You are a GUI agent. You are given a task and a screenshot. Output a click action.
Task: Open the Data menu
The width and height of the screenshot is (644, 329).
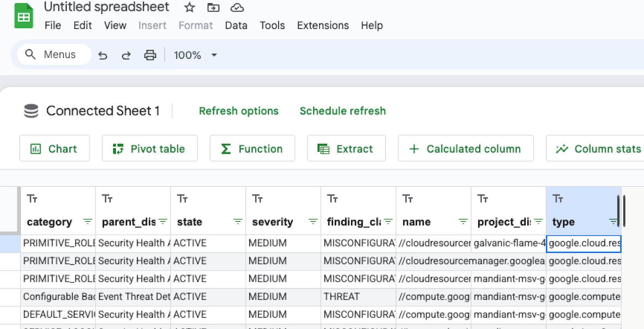[236, 25]
